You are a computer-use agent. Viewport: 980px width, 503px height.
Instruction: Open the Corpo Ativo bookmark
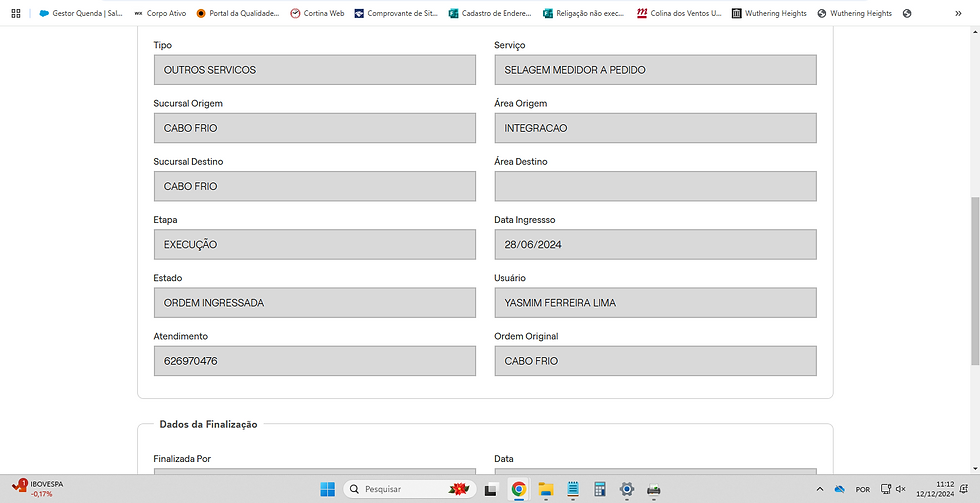(161, 13)
